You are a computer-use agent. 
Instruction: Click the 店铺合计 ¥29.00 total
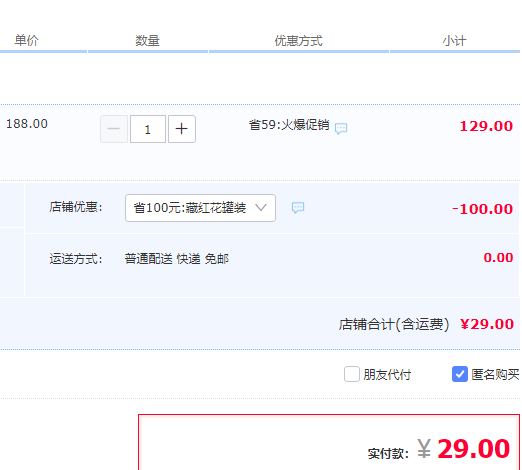coord(487,324)
